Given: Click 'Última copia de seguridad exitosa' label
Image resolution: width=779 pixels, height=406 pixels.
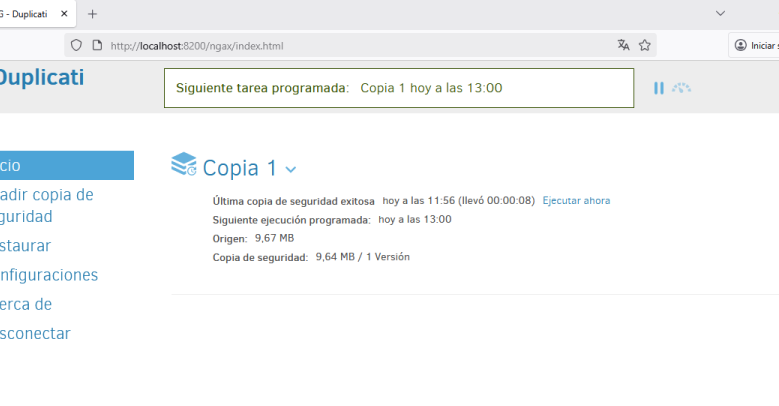Looking at the screenshot, I should point(294,201).
